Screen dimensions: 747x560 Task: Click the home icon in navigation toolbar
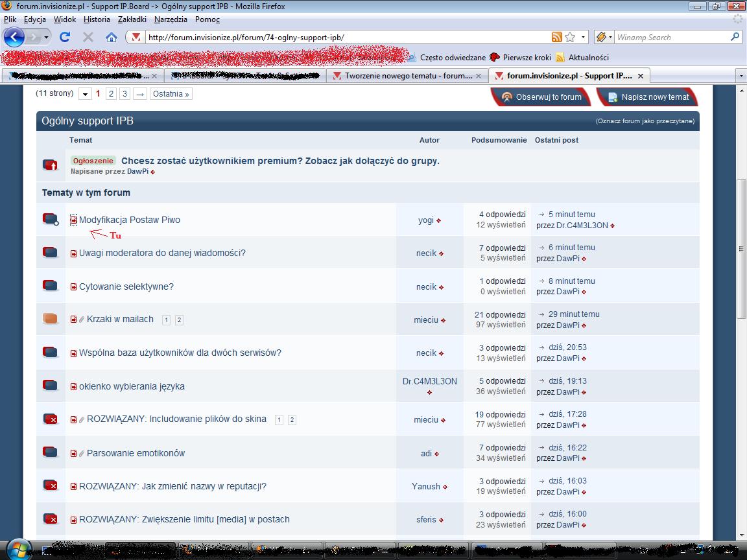[112, 37]
